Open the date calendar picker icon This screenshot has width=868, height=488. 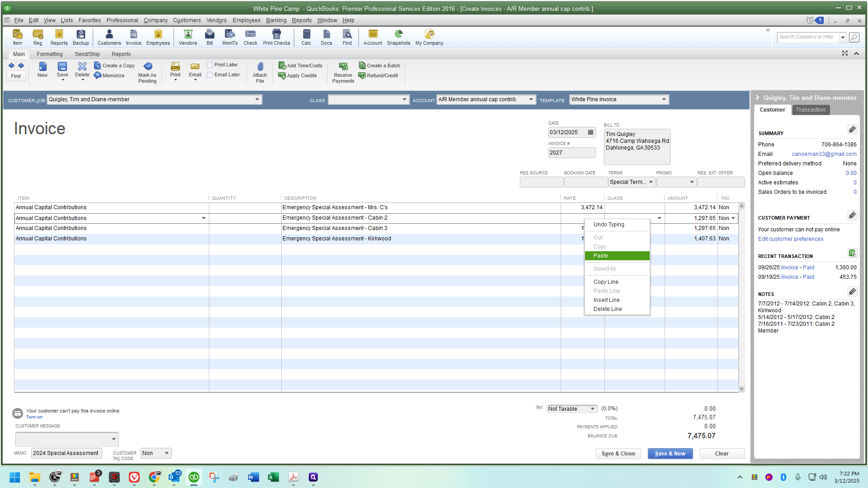click(590, 132)
